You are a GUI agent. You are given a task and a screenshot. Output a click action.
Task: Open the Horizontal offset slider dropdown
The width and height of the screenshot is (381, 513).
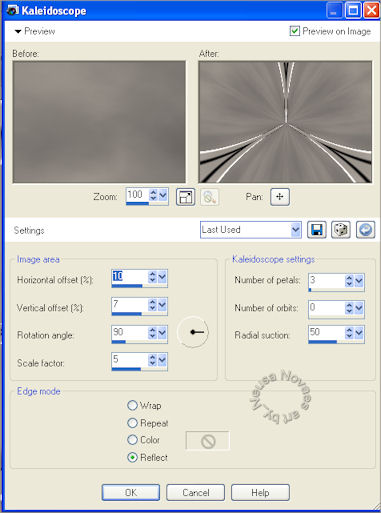tap(162, 277)
